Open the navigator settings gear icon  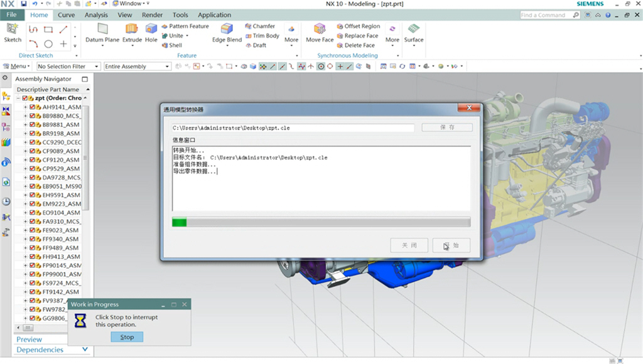(5, 77)
